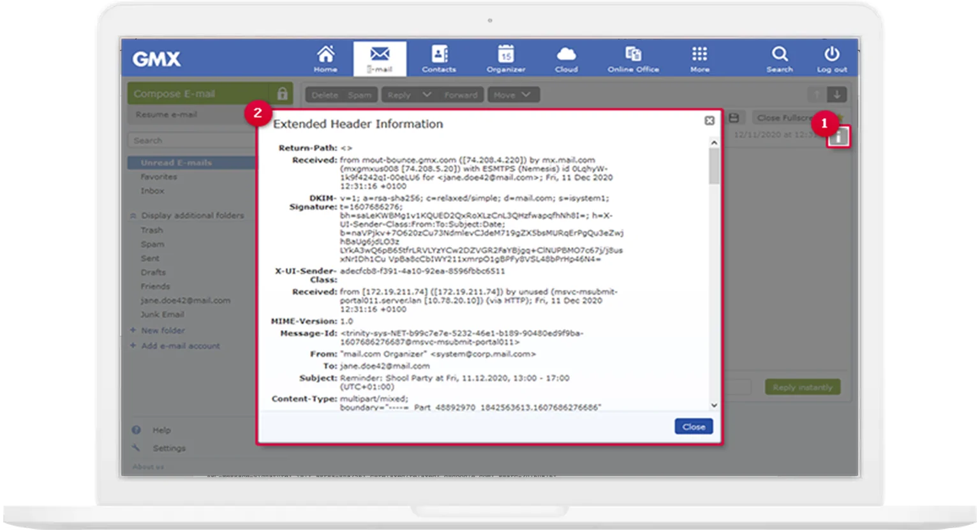Click the header information i icon
Viewport: 980px width, 530px height.
pyautogui.click(x=838, y=137)
